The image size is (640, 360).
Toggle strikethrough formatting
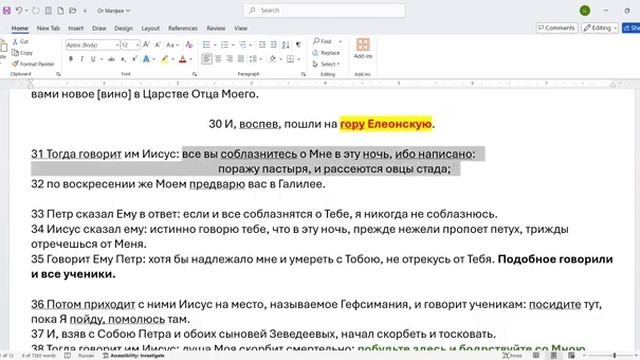(x=111, y=59)
